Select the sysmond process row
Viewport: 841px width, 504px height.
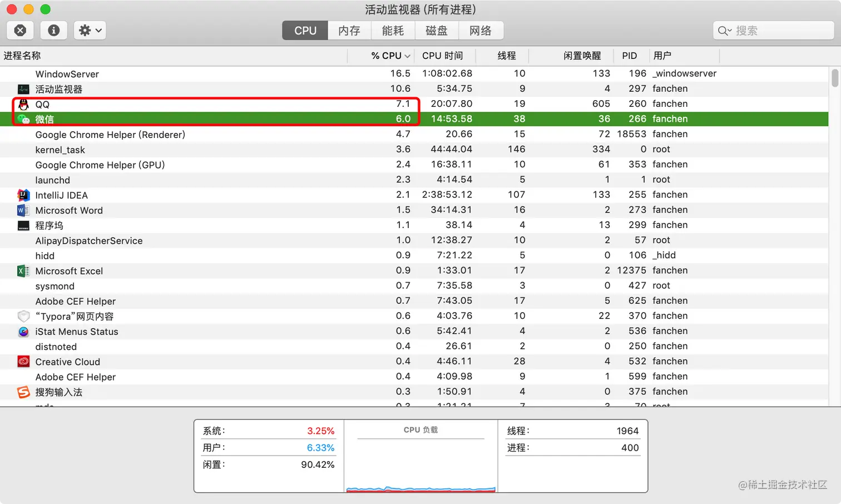pos(414,286)
